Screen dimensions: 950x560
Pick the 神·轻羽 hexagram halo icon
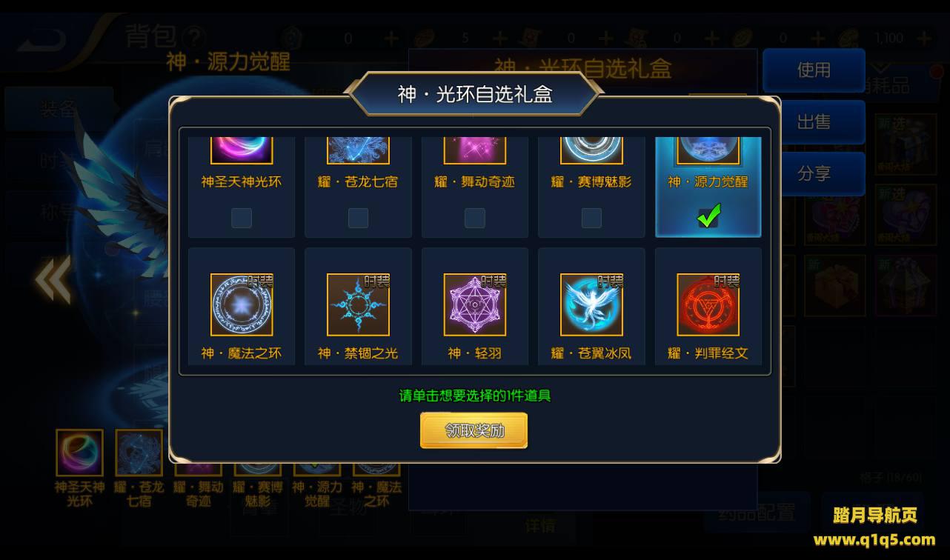[475, 304]
